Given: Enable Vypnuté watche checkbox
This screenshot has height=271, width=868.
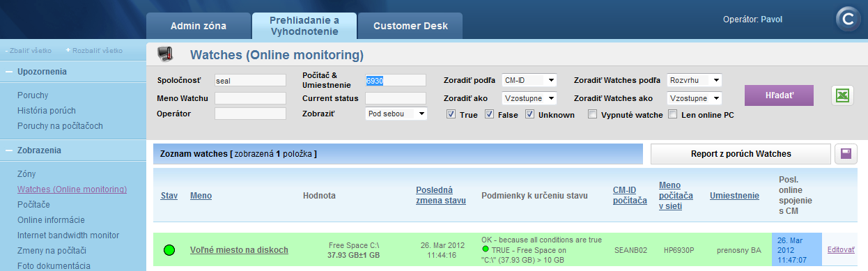Looking at the screenshot, I should 592,114.
